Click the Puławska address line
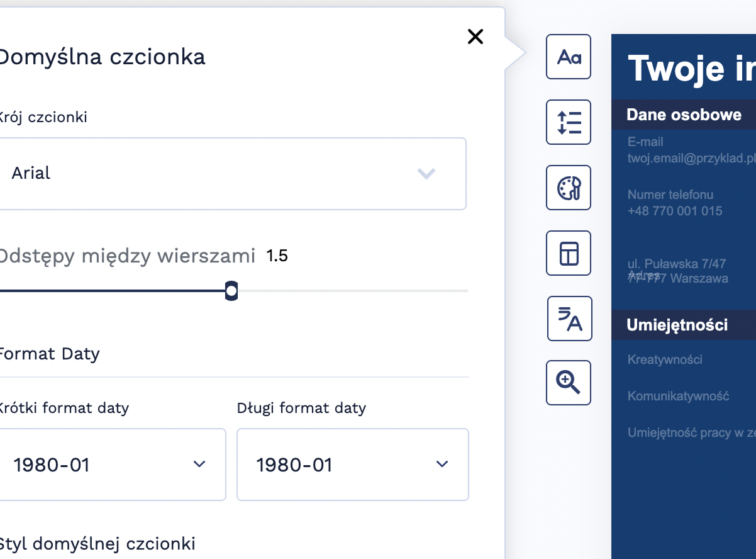 (676, 264)
